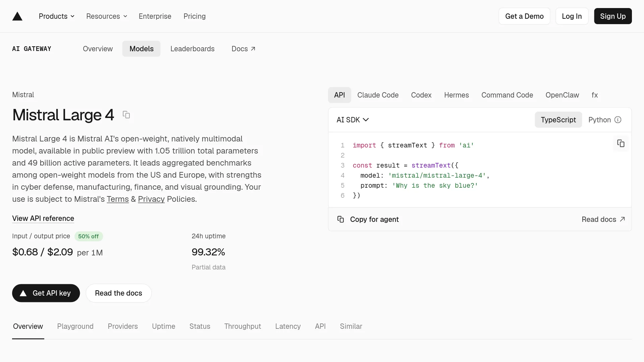
Task: Switch code language to TypeScript
Action: point(558,120)
